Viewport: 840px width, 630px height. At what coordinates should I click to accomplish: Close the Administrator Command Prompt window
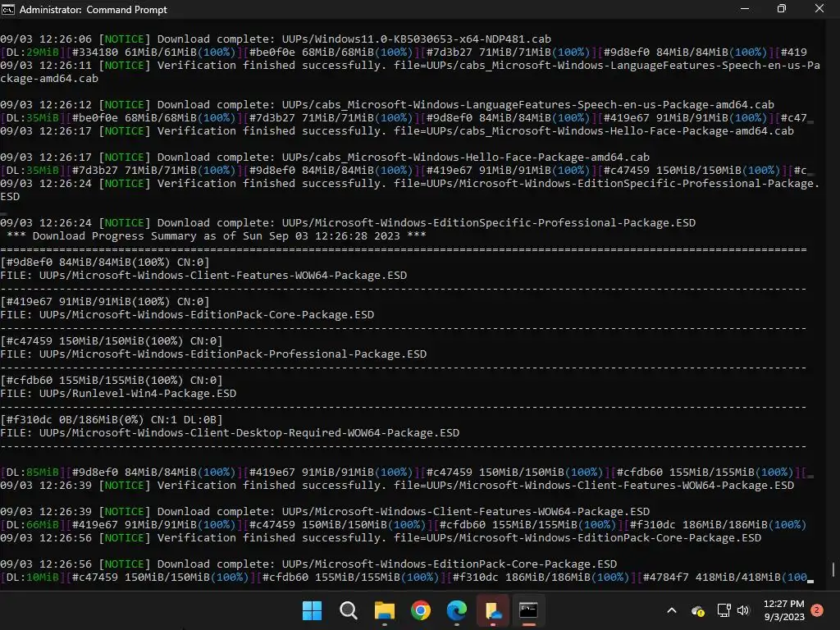[819, 9]
